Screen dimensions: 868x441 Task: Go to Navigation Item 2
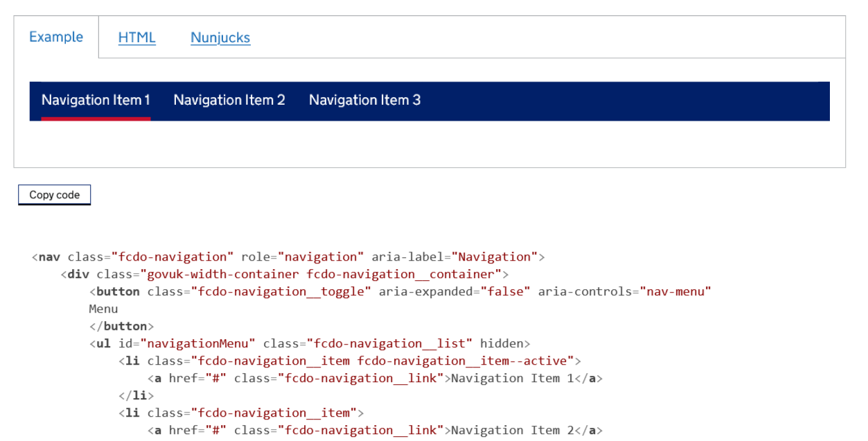229,100
